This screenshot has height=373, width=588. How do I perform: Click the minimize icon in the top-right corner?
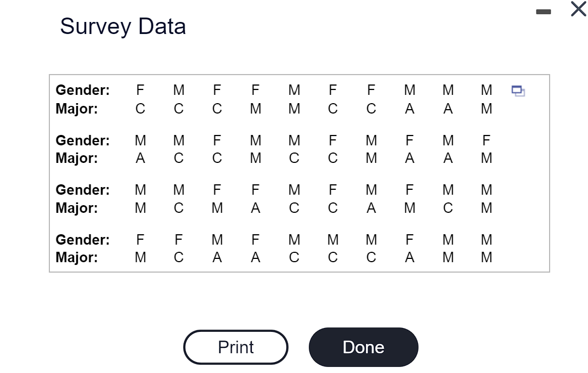click(x=543, y=11)
